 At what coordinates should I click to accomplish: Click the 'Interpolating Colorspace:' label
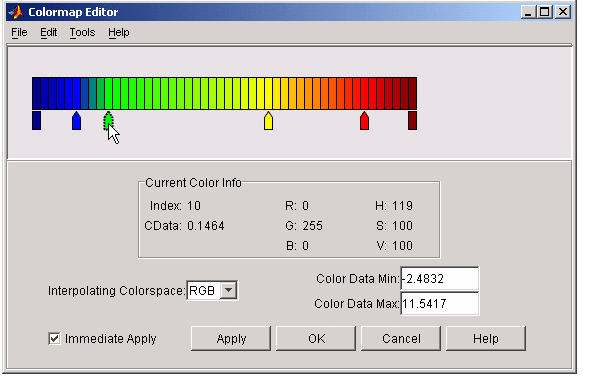click(x=117, y=291)
